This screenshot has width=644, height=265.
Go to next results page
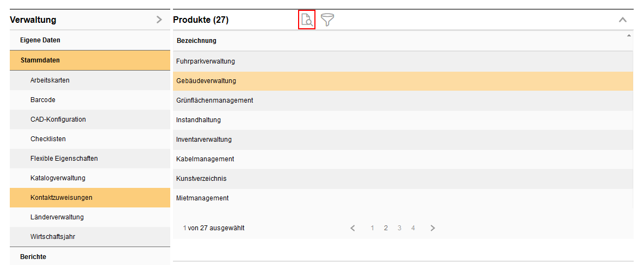click(432, 228)
